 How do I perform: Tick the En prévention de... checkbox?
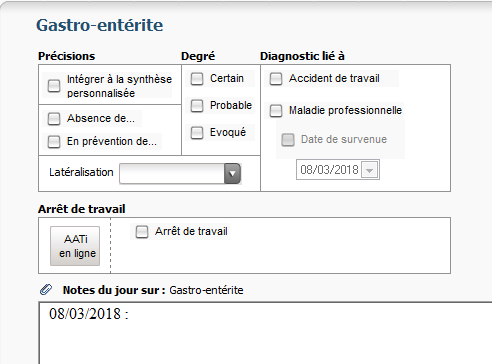(54, 141)
